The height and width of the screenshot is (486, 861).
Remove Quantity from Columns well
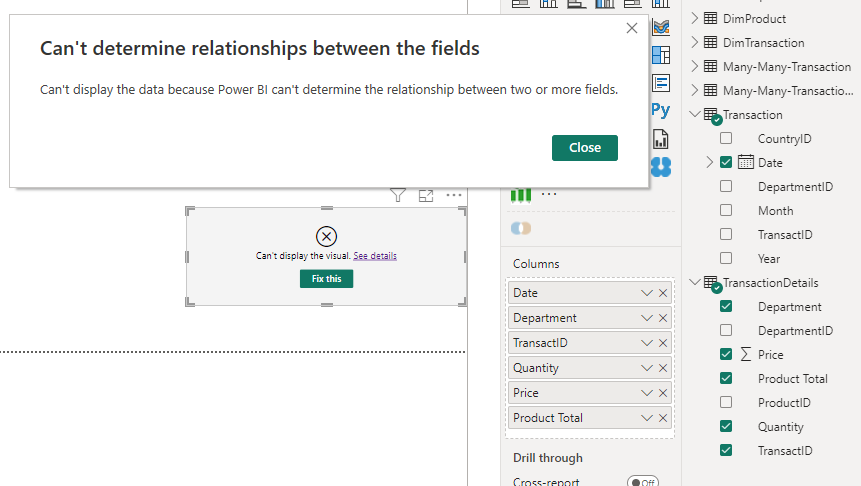point(663,368)
